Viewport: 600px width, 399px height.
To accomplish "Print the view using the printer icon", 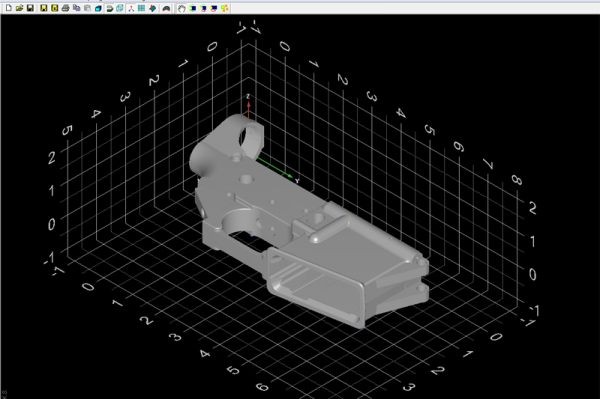I will tap(65, 8).
